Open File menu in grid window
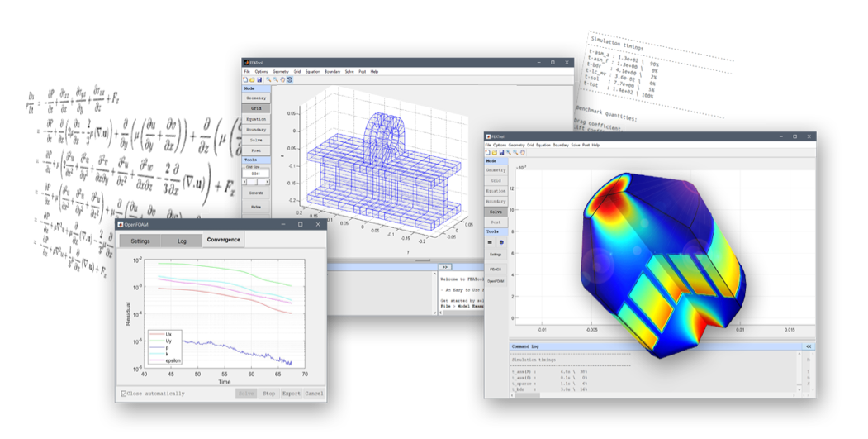 (247, 71)
